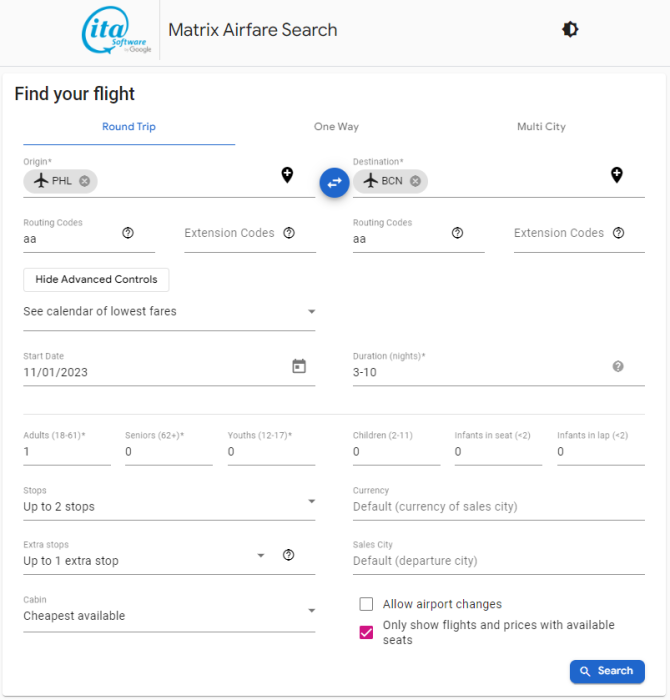Uncheck Only show flights with available seats
The height and width of the screenshot is (700, 670).
coord(366,632)
